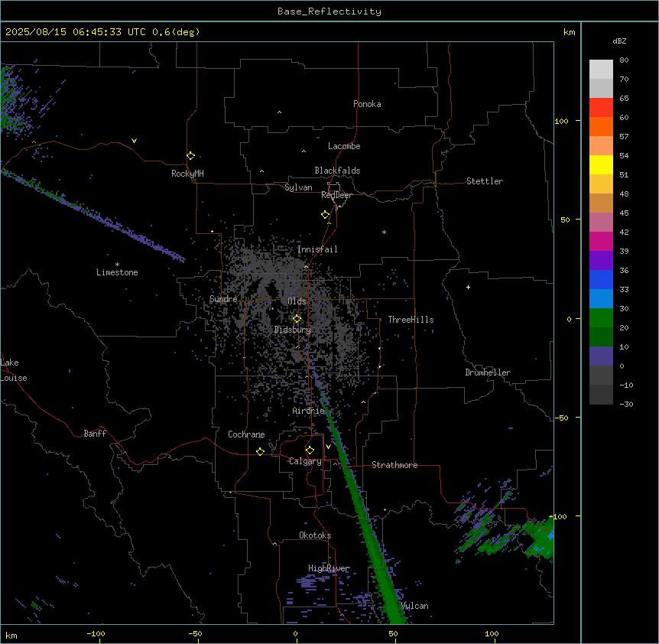The width and height of the screenshot is (659, 644).
Task: Click the Limestone label
Action: [x=117, y=272]
